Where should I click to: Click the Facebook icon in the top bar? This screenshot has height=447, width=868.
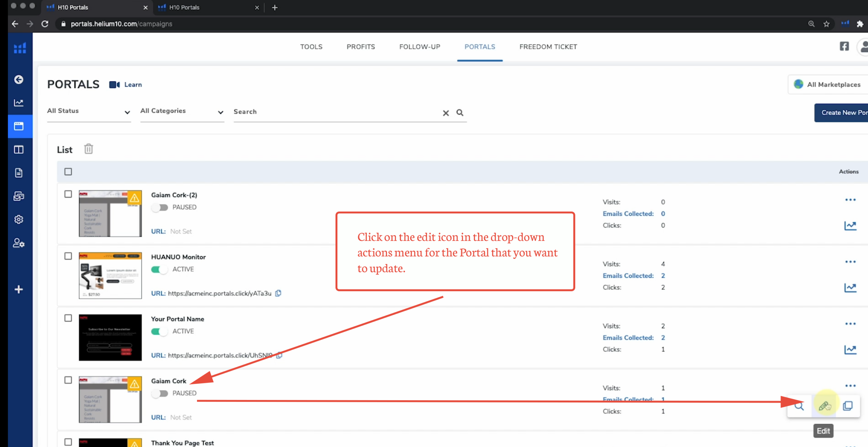coord(844,46)
